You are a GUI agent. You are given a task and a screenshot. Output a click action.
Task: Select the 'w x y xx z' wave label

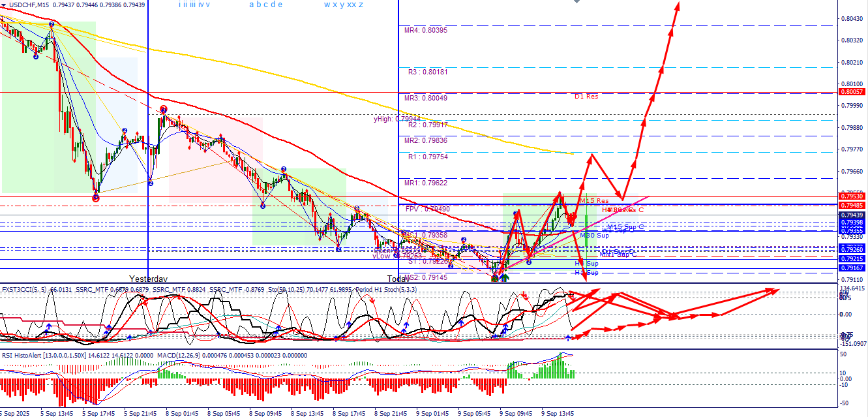click(x=344, y=5)
